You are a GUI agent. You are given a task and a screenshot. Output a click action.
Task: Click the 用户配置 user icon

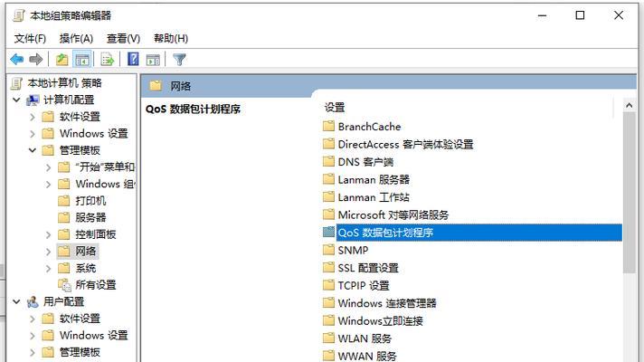(x=33, y=302)
